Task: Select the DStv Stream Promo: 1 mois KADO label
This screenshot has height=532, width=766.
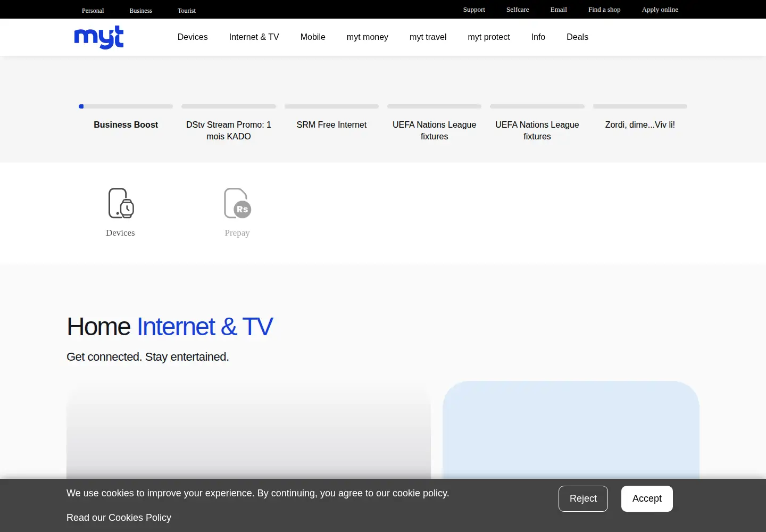Action: point(229,130)
